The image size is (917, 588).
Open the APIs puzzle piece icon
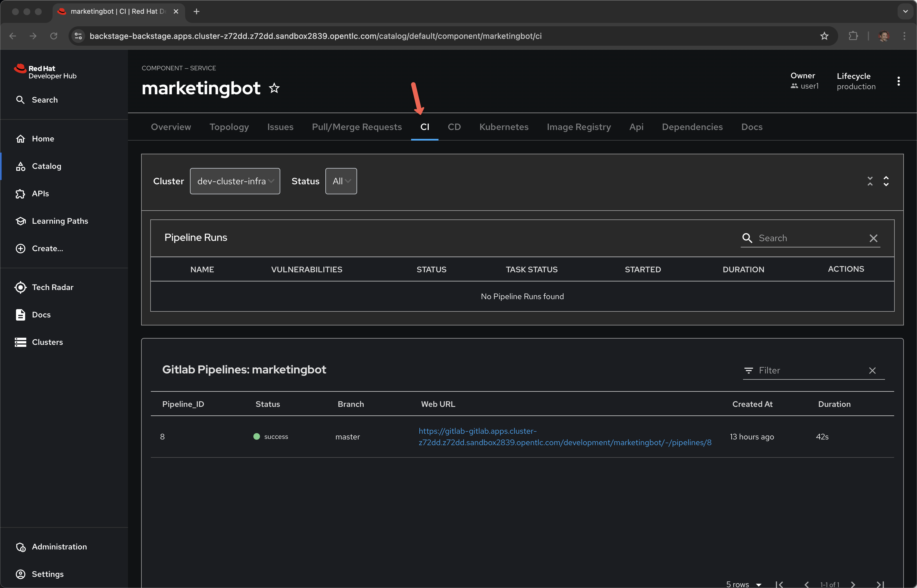pyautogui.click(x=21, y=194)
